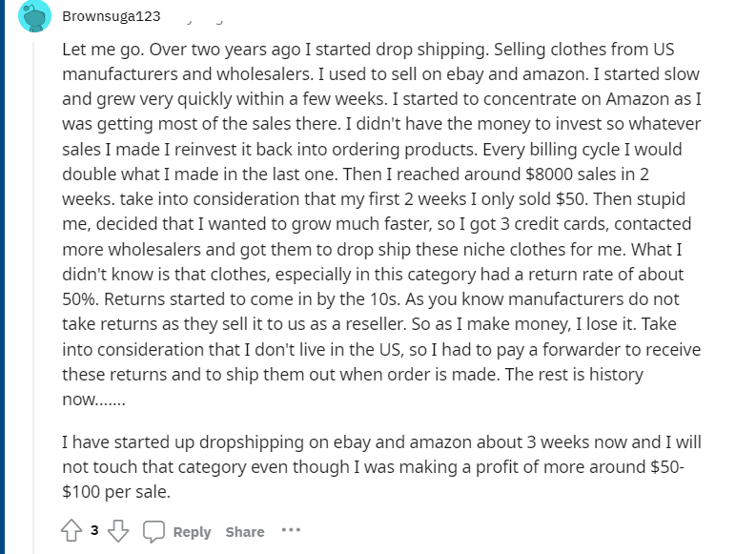
Task: Click the blue bar along the left edge
Action: 3,277
